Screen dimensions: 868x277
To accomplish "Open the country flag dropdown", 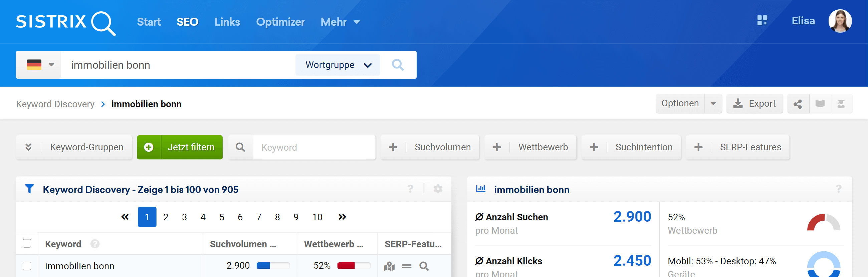I will (39, 65).
